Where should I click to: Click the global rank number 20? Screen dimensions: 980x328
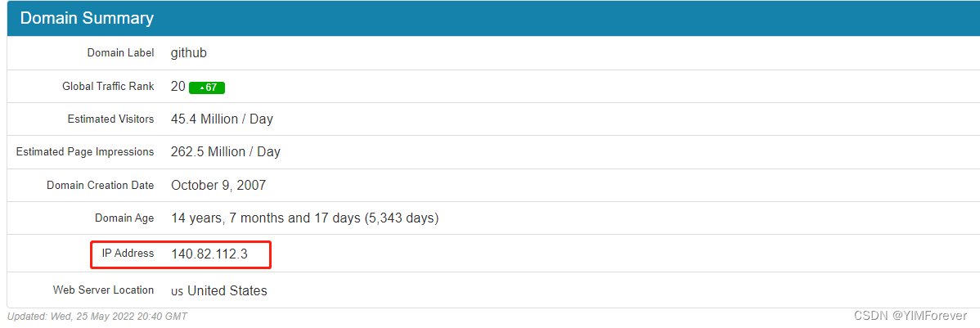(x=178, y=87)
